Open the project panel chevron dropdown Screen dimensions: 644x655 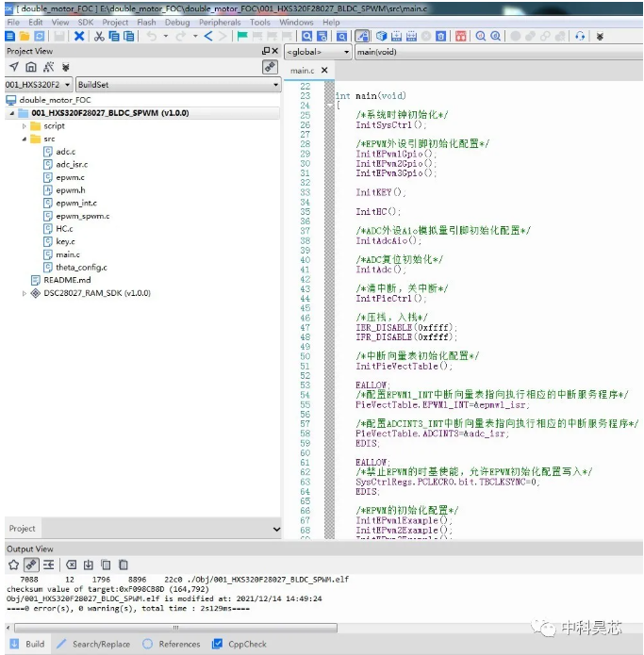tap(276, 529)
